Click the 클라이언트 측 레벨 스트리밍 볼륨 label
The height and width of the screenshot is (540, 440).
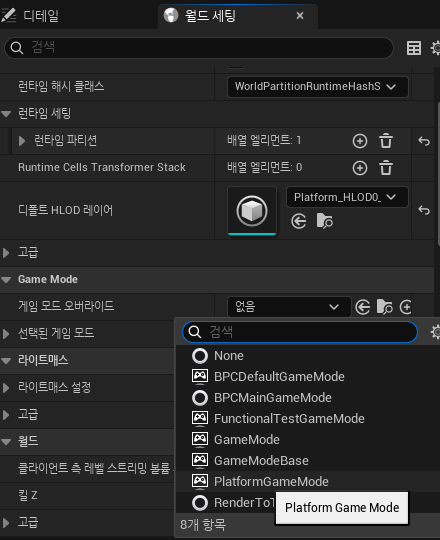pos(94,468)
